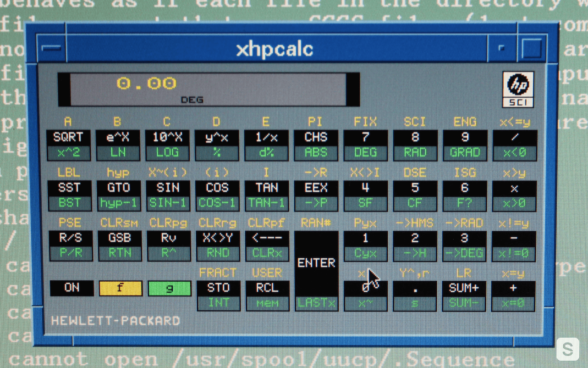Click the HP logo icon

click(x=518, y=89)
